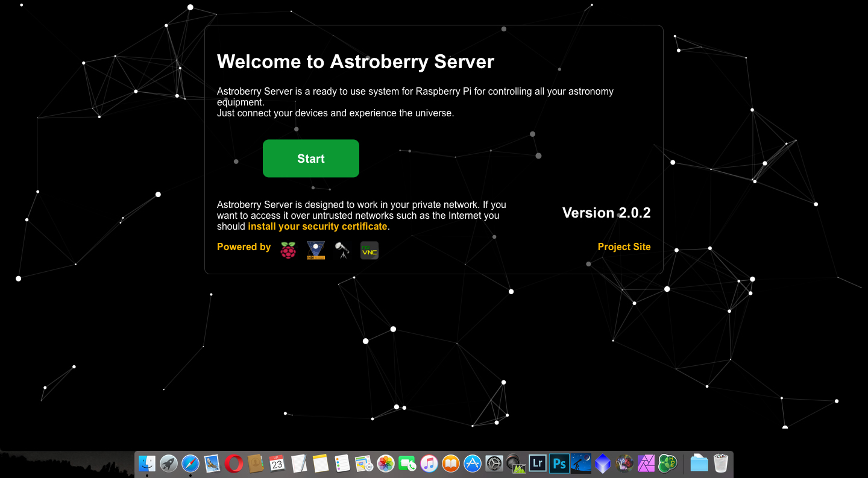Open Photos colorful flower icon in dock
Viewport: 868px width, 478px height.
[x=386, y=464]
